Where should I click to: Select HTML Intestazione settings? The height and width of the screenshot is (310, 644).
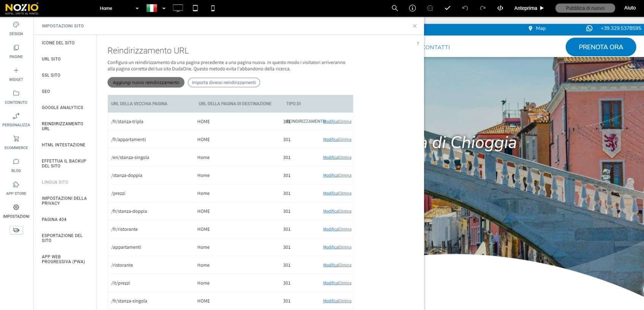63,145
